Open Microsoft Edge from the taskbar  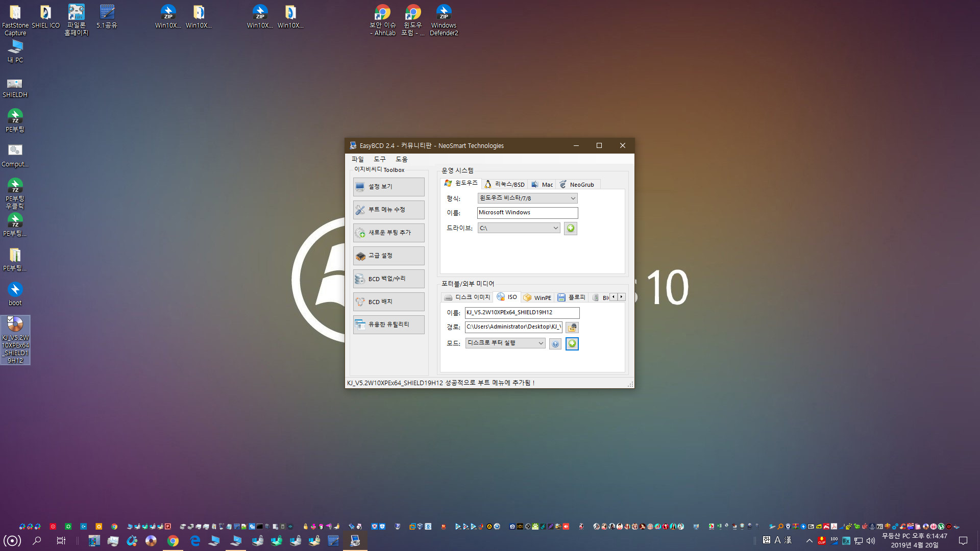195,541
